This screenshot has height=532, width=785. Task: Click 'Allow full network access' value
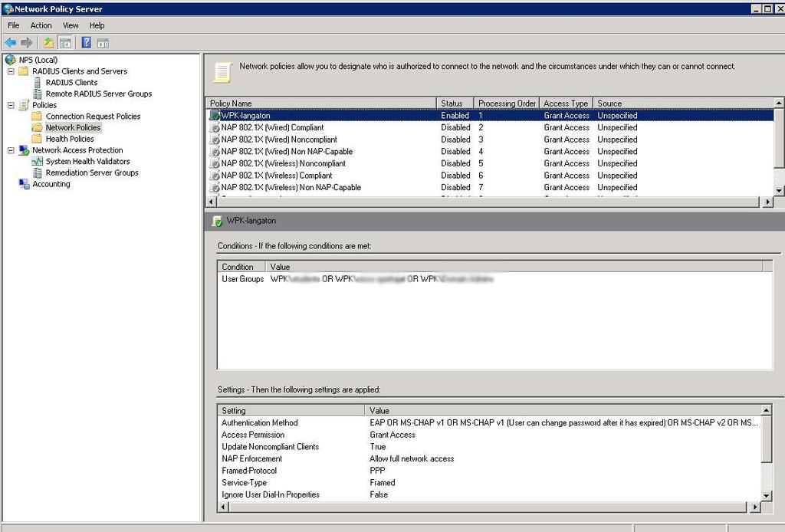pyautogui.click(x=412, y=459)
